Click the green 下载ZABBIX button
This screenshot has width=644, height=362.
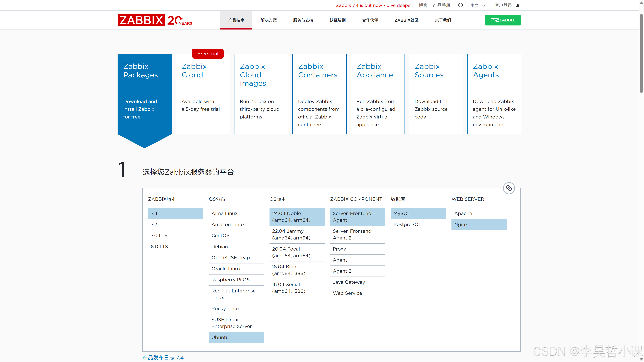click(503, 20)
